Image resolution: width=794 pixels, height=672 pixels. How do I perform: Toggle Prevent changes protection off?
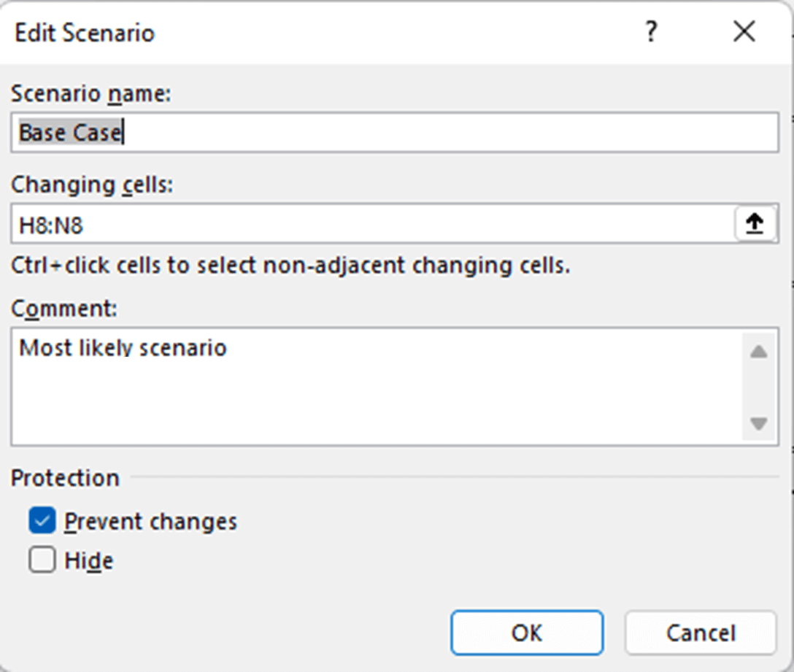[42, 521]
